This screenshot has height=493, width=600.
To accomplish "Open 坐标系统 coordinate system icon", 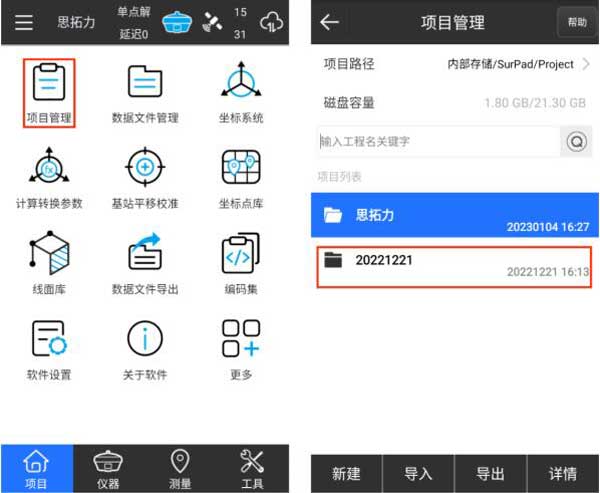I will pyautogui.click(x=241, y=80).
